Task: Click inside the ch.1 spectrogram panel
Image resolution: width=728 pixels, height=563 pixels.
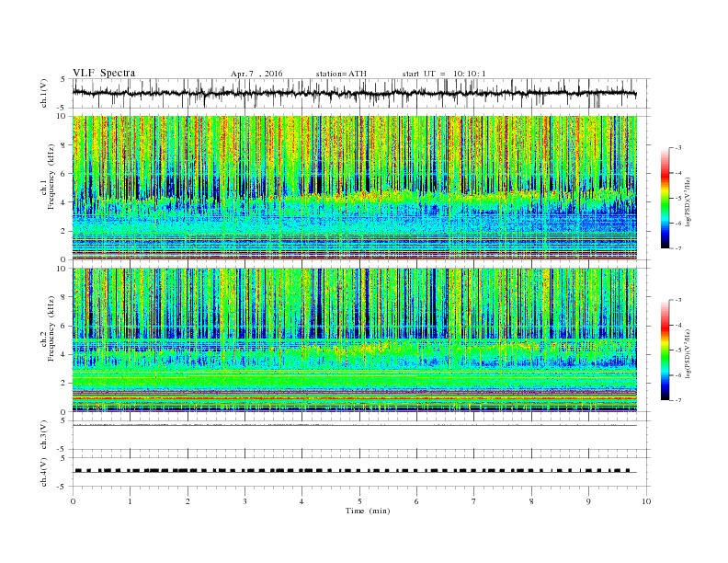Action: [x=355, y=188]
